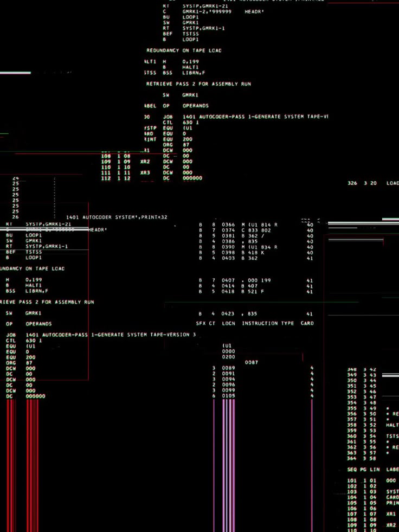Select sequence number 364 in right listing

coord(352,459)
